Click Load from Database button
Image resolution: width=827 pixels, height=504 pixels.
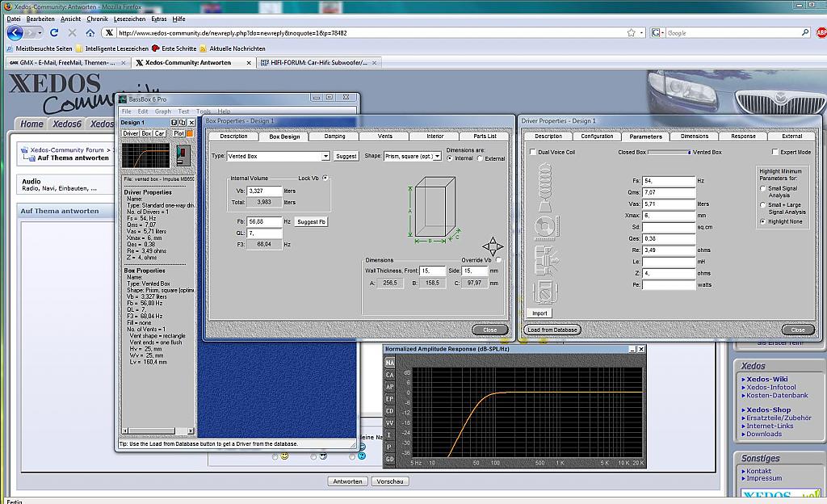tap(552, 330)
